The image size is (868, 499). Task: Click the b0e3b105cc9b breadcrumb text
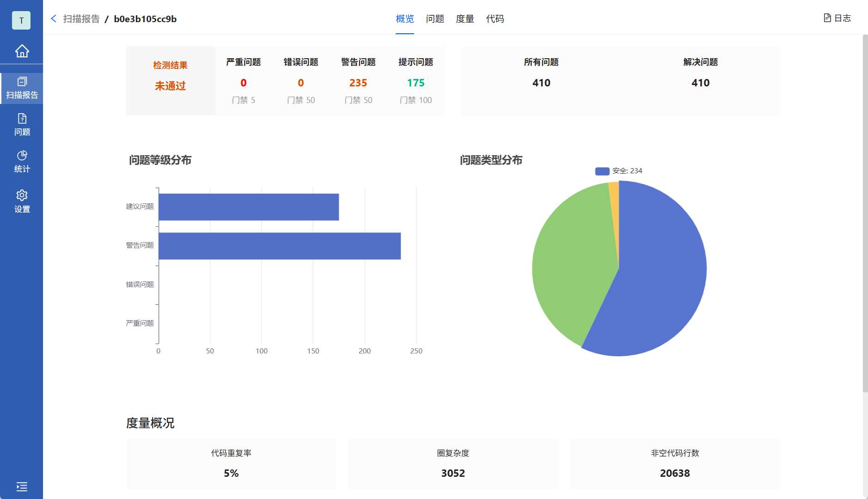point(145,19)
